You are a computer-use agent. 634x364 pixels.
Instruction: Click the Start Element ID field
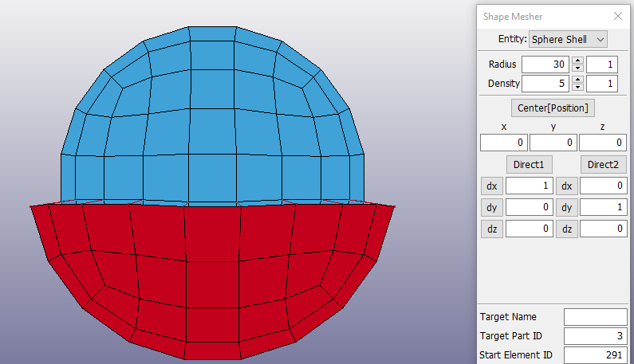tap(596, 354)
